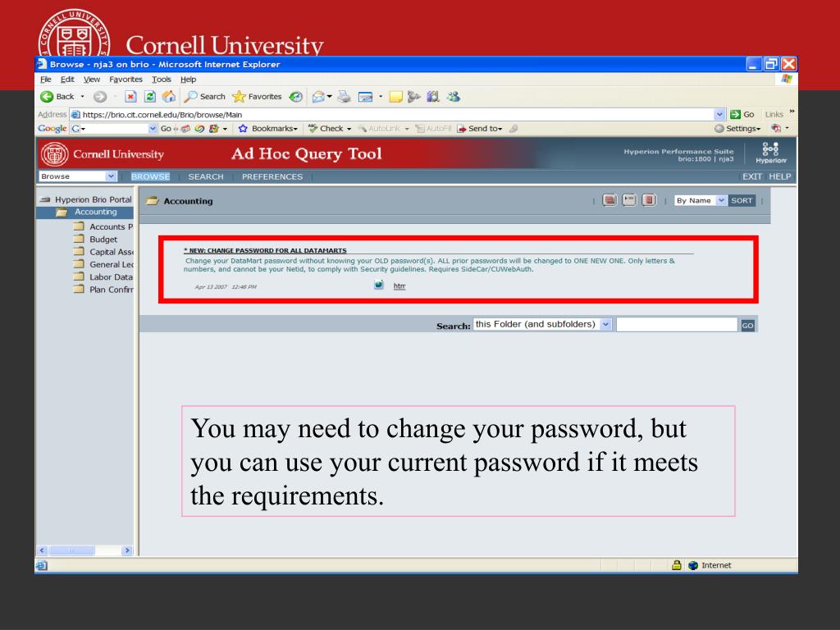This screenshot has width=840, height=630.
Task: Click the Stop loading icon
Action: 130,97
